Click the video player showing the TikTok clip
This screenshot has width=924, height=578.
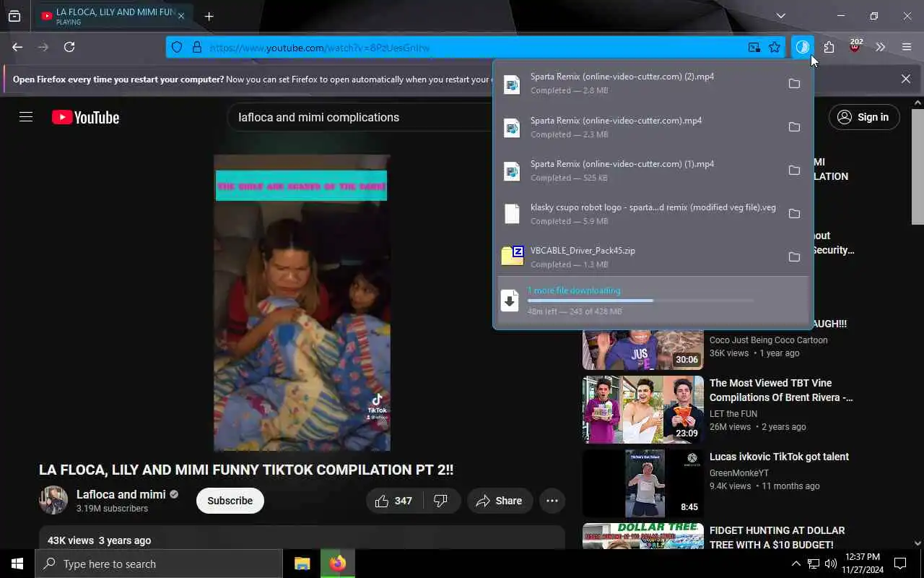click(x=302, y=303)
